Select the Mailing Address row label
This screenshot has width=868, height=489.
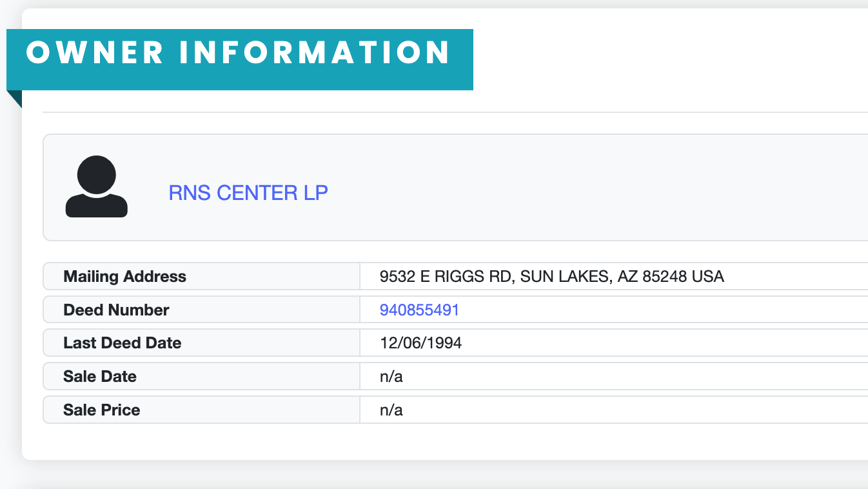point(124,277)
